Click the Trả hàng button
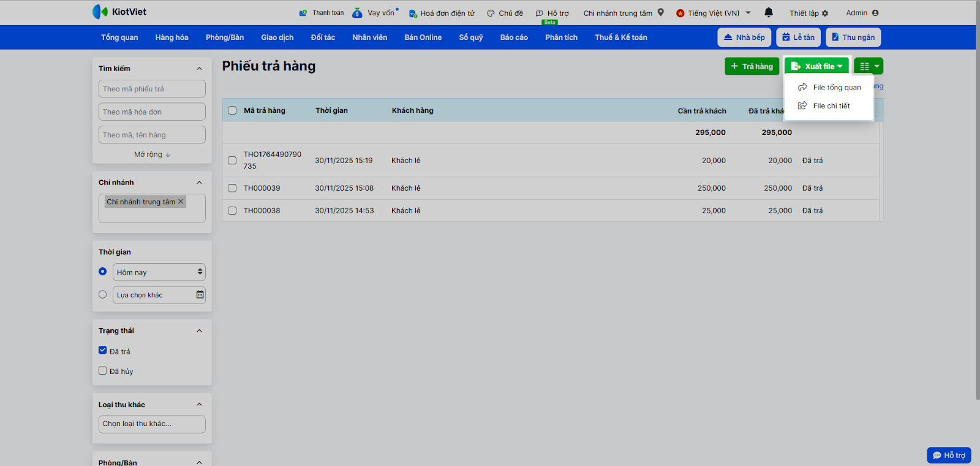The image size is (980, 466). click(x=752, y=66)
